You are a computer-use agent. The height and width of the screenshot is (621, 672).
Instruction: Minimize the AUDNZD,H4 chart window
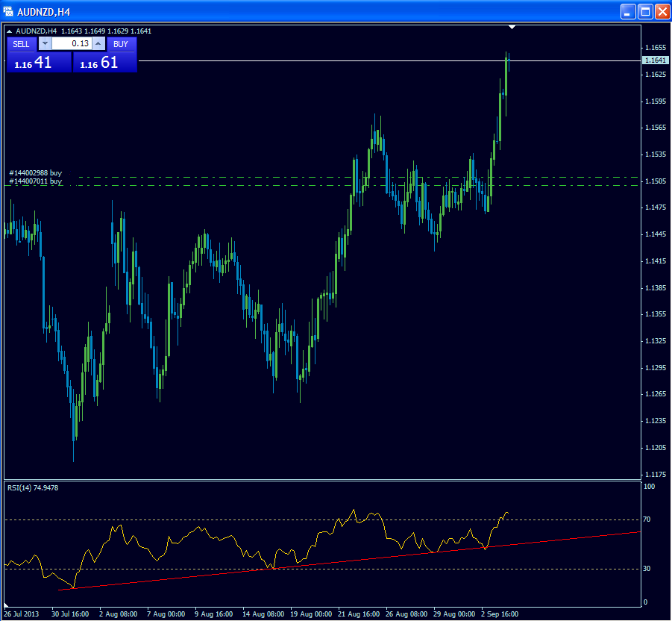pos(628,12)
